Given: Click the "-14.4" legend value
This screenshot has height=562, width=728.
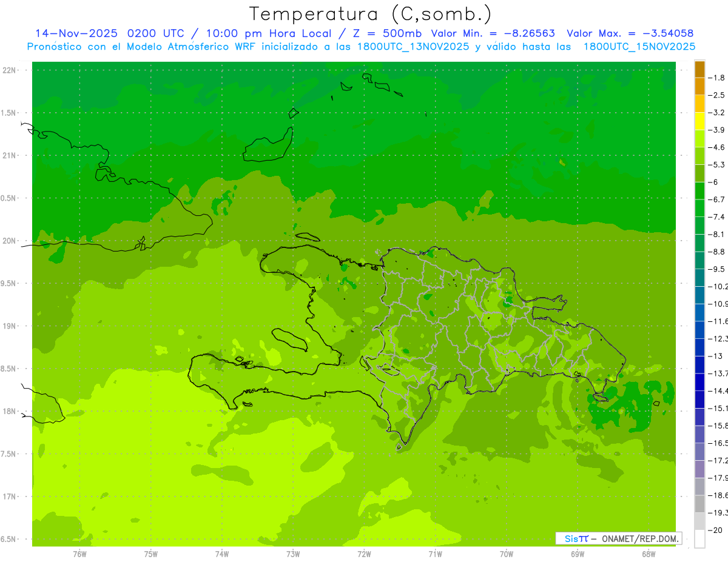Looking at the screenshot, I should [718, 391].
